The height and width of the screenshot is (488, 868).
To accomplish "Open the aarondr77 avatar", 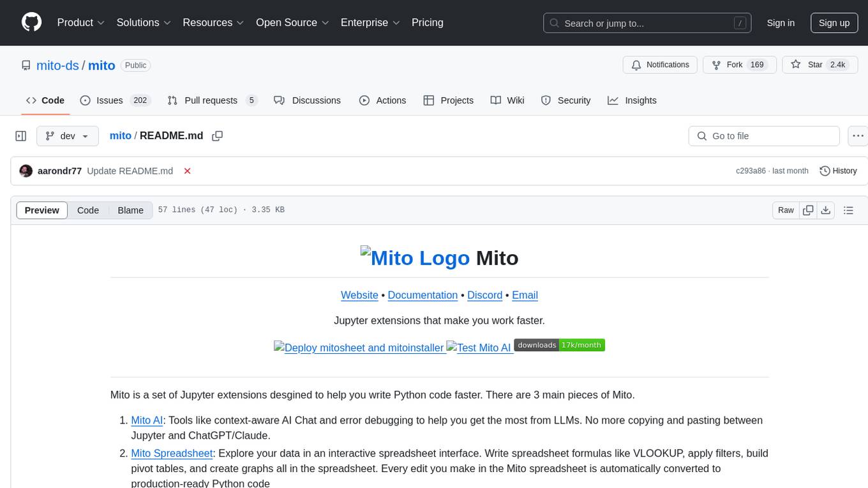I will tap(26, 171).
